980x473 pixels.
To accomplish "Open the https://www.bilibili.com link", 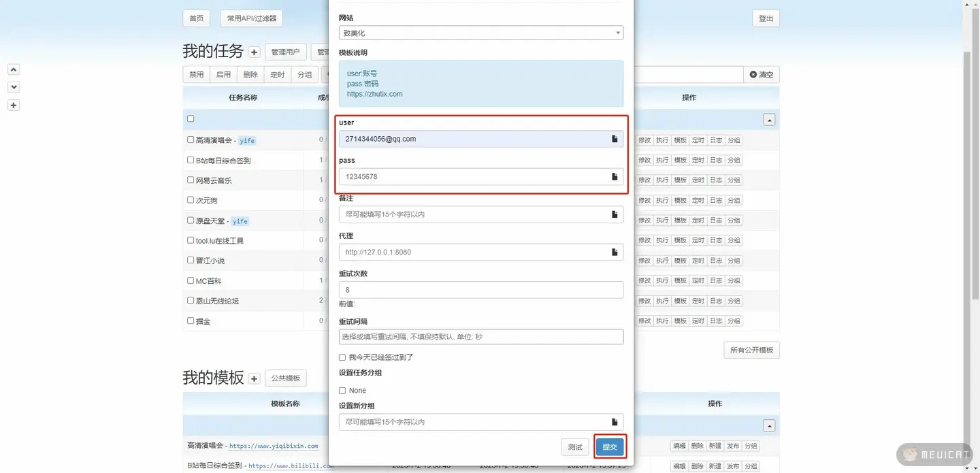I will [x=290, y=466].
